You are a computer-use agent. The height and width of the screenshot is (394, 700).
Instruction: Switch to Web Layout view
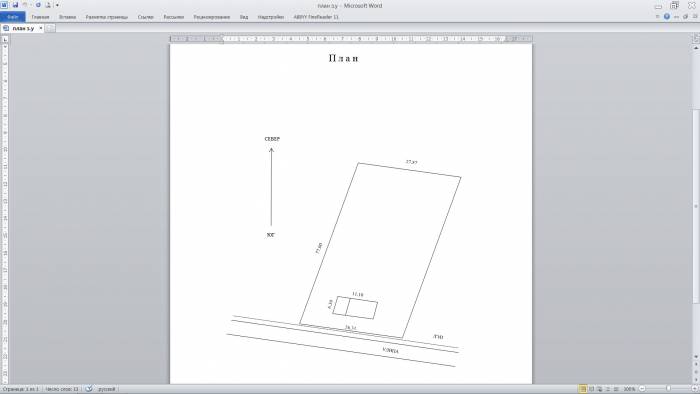[x=600, y=389]
